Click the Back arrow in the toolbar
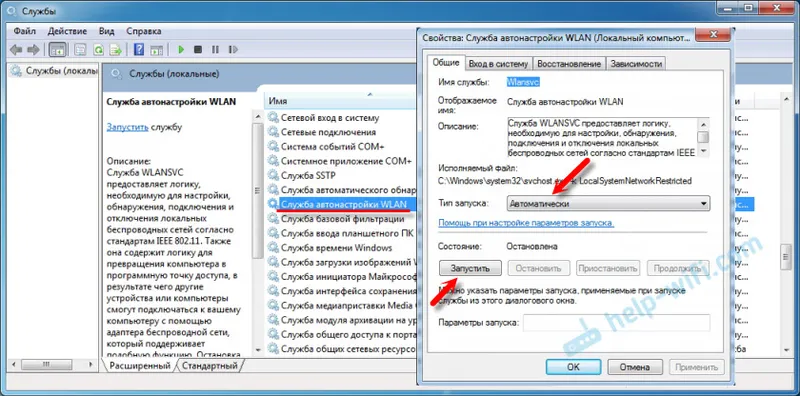 point(16,50)
